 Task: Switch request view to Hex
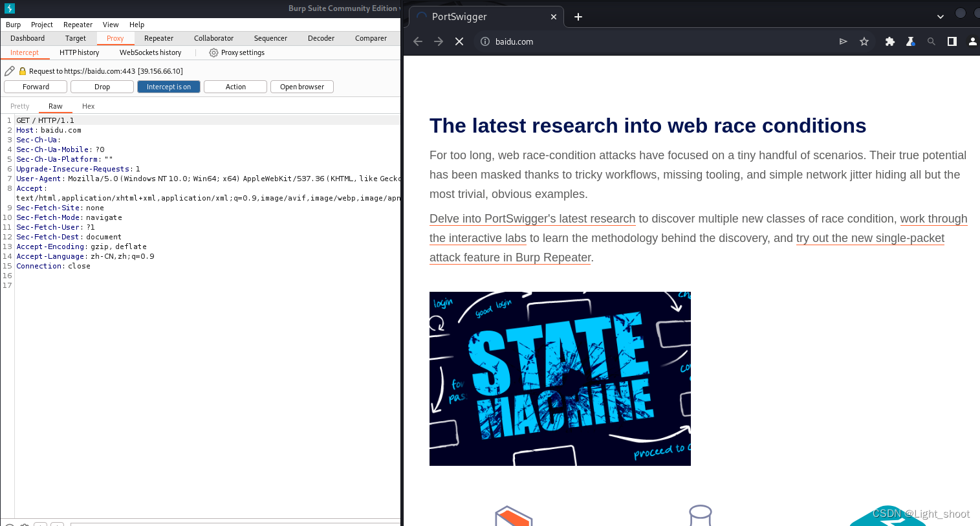click(89, 106)
